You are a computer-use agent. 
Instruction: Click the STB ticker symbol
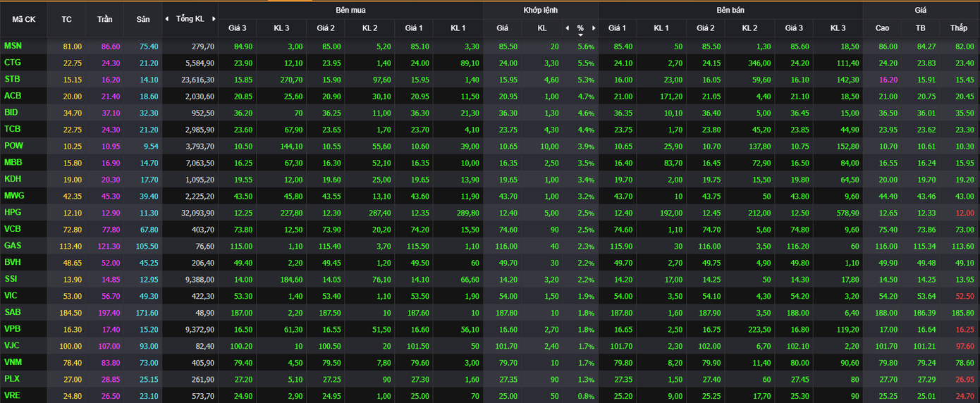(x=12, y=79)
